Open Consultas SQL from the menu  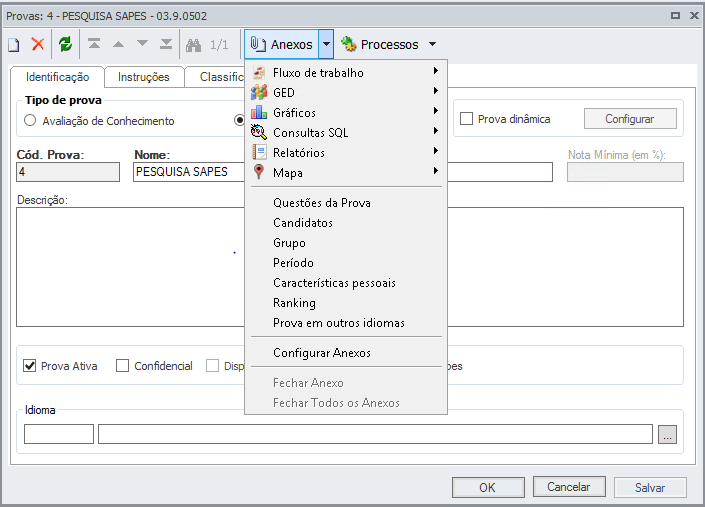point(310,132)
